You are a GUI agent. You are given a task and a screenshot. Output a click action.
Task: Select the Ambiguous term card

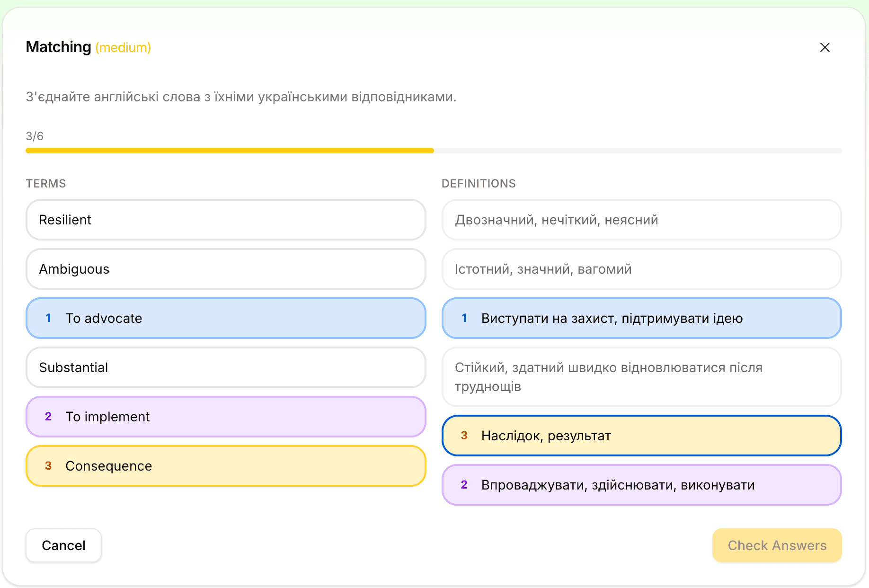226,269
